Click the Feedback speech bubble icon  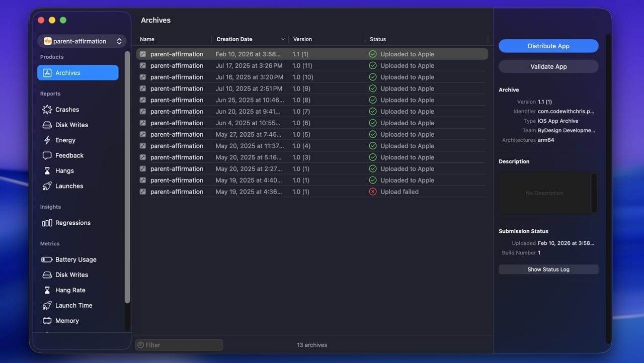click(47, 155)
